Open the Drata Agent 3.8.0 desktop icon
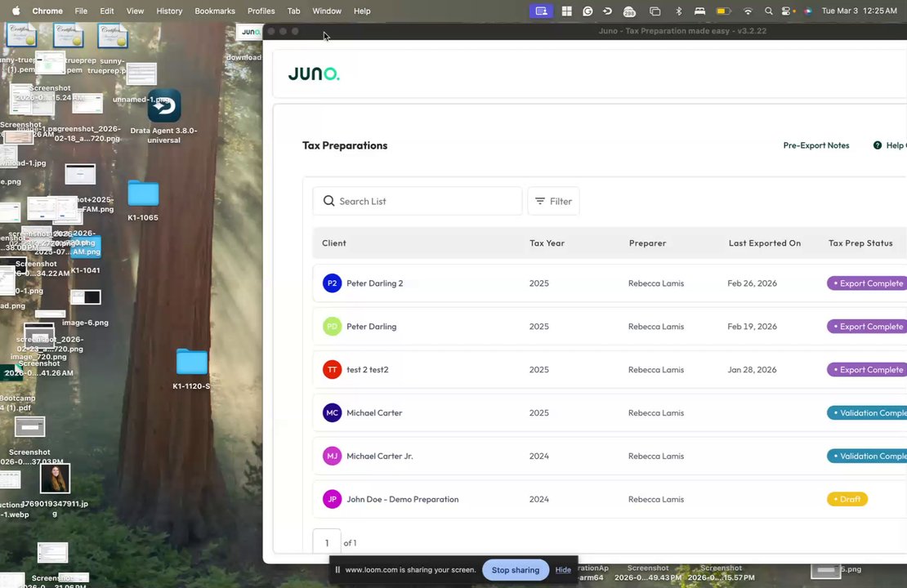907x588 pixels. point(164,106)
